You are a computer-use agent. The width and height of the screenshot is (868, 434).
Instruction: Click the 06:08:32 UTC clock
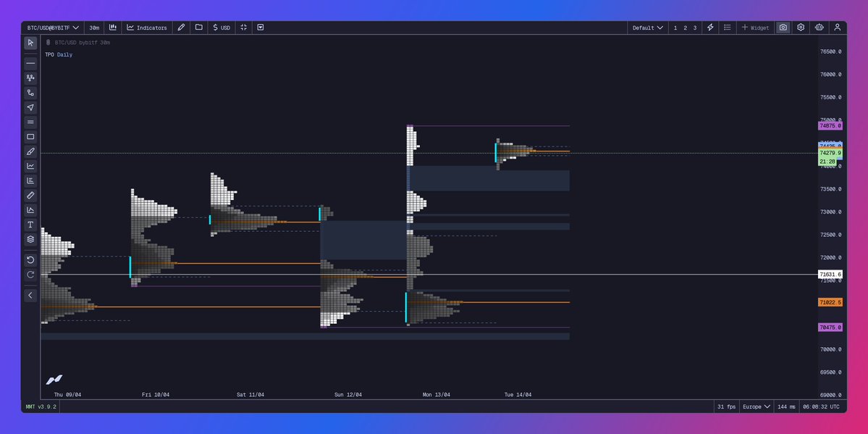point(821,407)
